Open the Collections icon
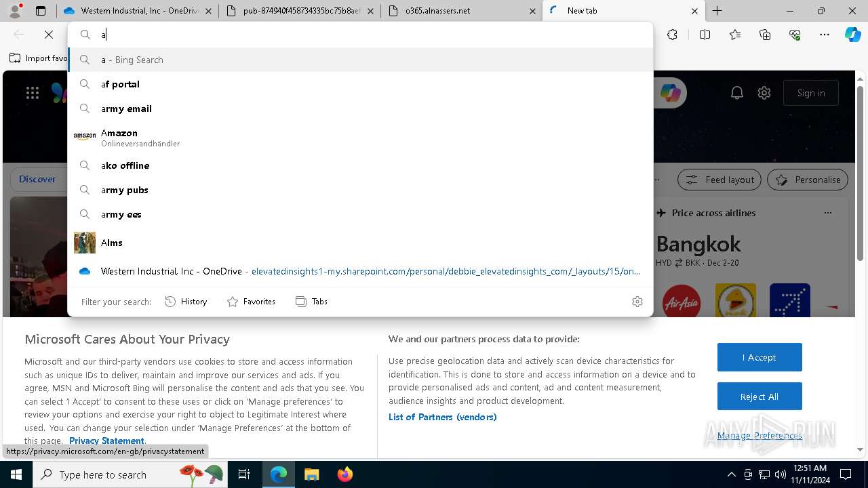 coord(765,35)
